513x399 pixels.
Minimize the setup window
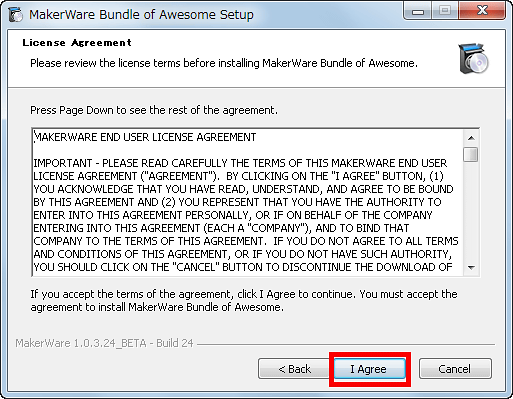418,11
